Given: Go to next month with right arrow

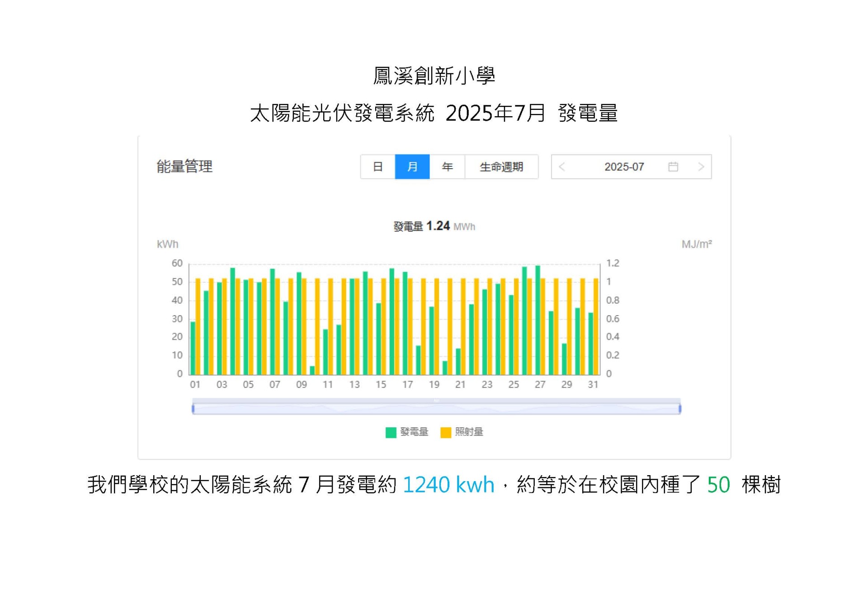Looking at the screenshot, I should (701, 167).
